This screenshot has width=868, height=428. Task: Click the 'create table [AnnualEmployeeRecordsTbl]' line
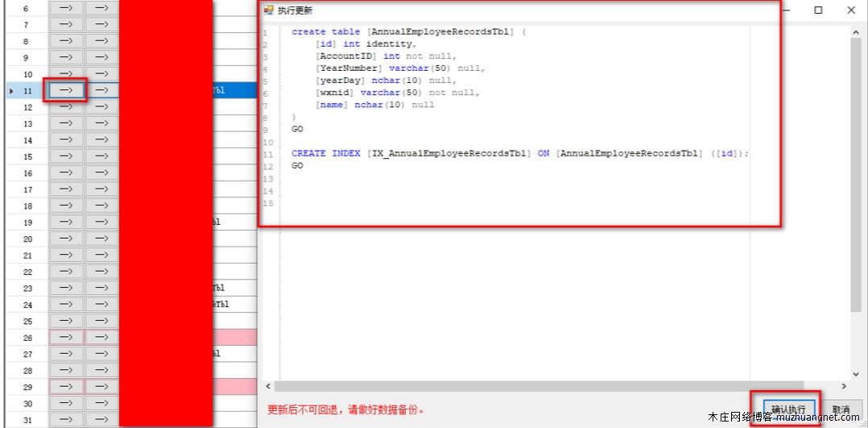tap(408, 32)
